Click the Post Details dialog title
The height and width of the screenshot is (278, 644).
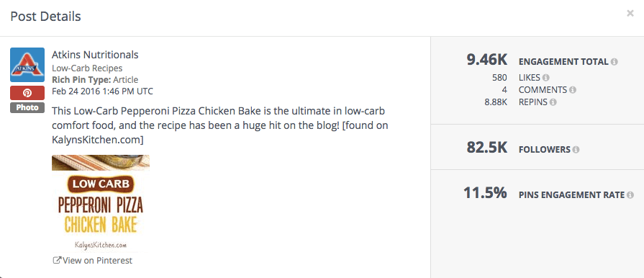45,17
